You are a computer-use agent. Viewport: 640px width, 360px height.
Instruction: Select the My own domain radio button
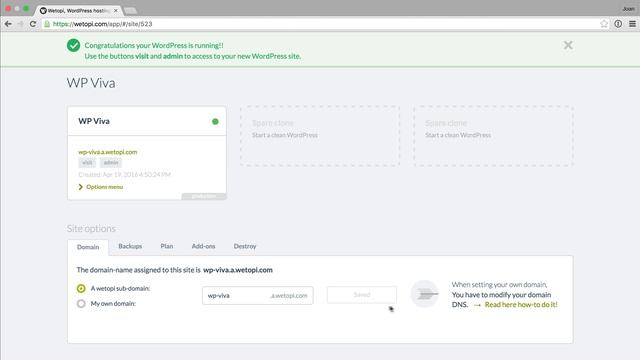point(81,304)
